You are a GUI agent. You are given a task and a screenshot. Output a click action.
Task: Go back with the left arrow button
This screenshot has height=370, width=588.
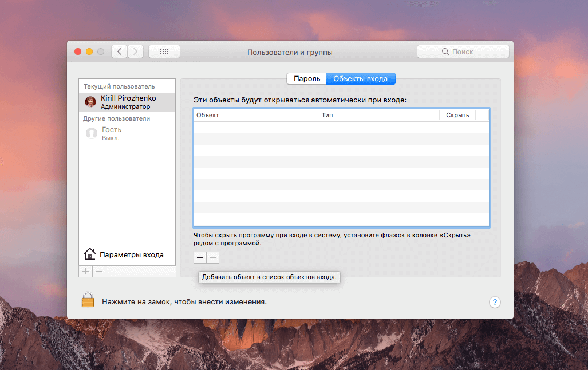point(119,51)
